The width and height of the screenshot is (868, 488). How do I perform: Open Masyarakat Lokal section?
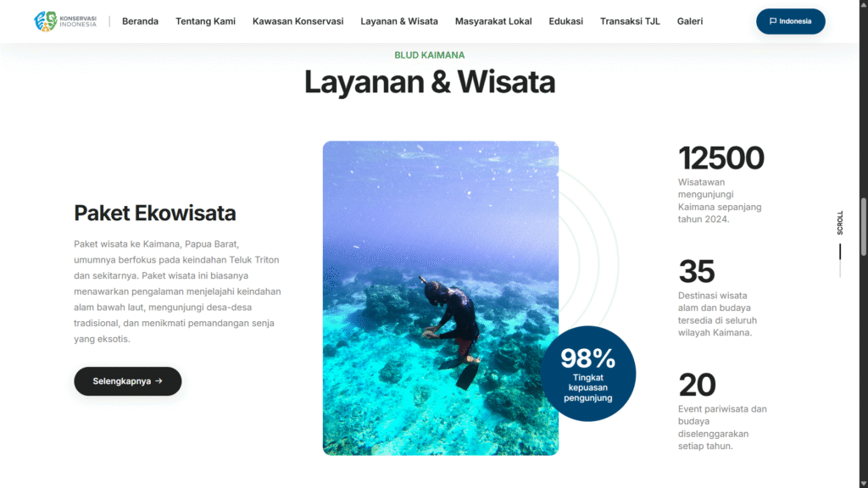tap(493, 21)
